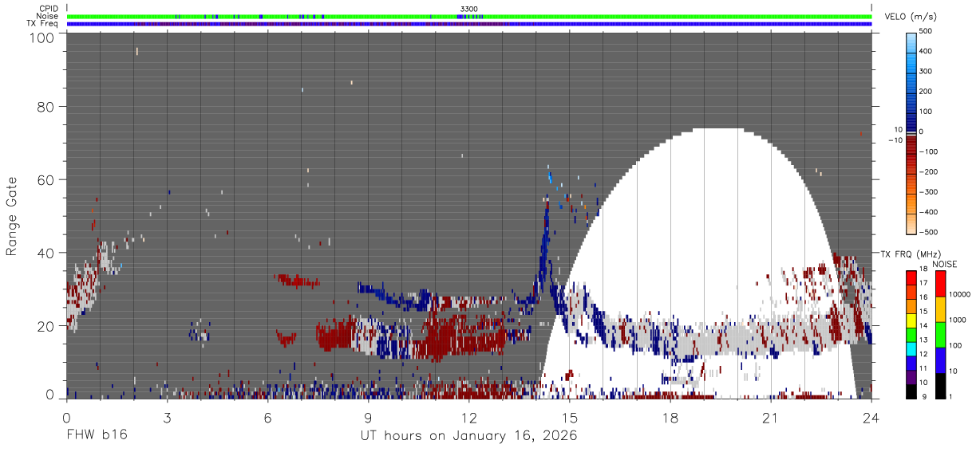Click the UT hours on January 16, 2026 title

[469, 436]
